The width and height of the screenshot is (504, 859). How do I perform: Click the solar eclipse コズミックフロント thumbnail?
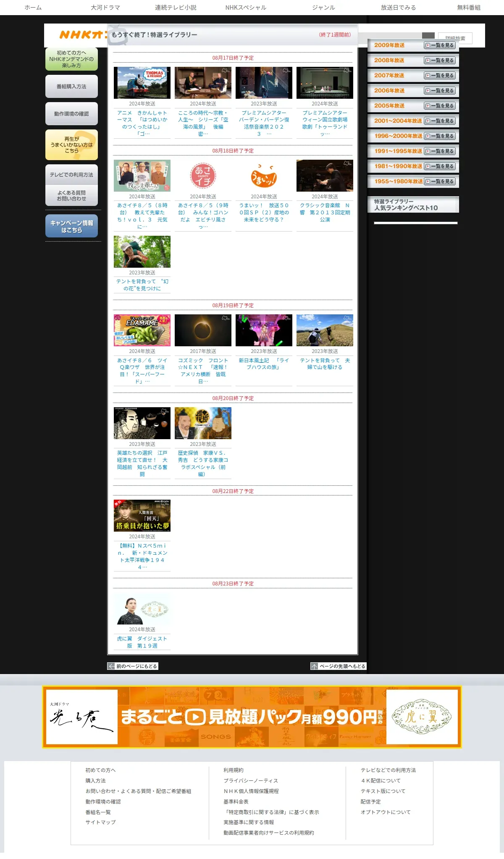coord(203,330)
